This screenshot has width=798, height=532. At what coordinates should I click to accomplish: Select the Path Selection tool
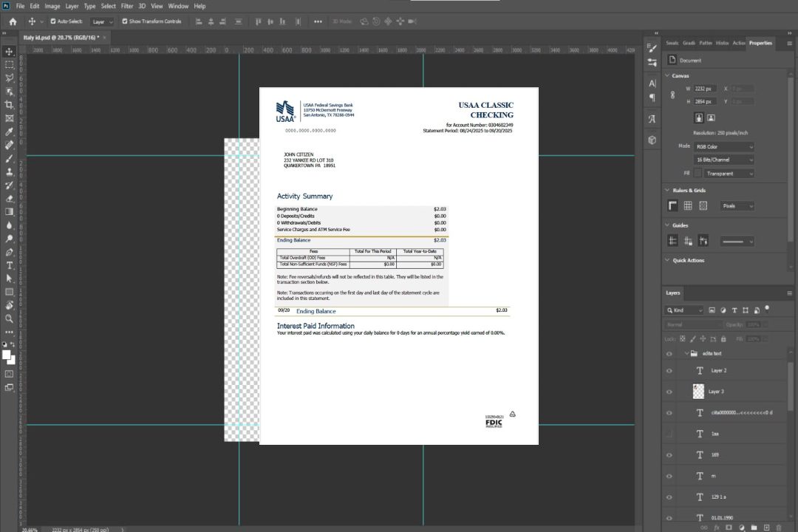coord(9,279)
